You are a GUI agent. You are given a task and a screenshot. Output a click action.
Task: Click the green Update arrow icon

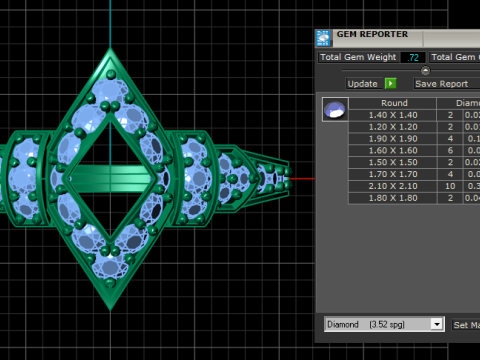coord(390,83)
